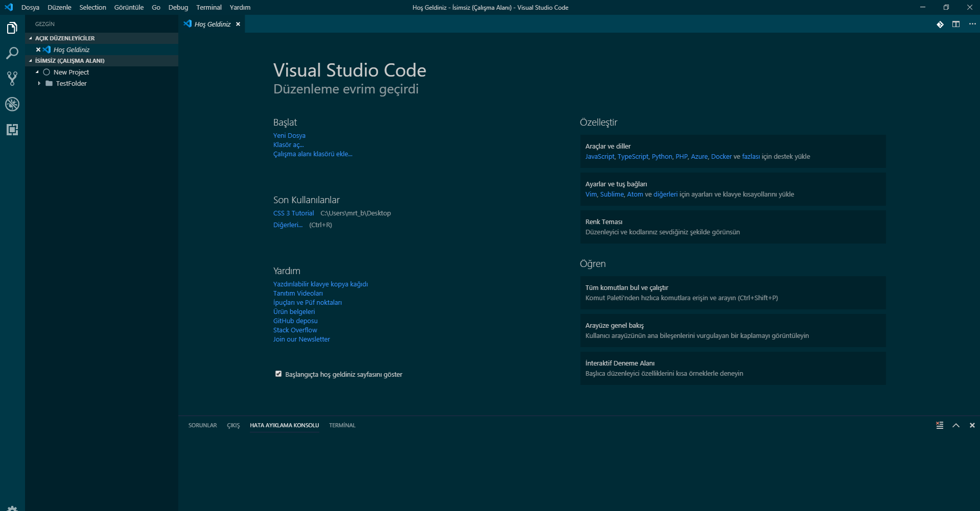The width and height of the screenshot is (980, 511).
Task: Open the CSS 3 Tutorial recent workspace
Action: 293,213
